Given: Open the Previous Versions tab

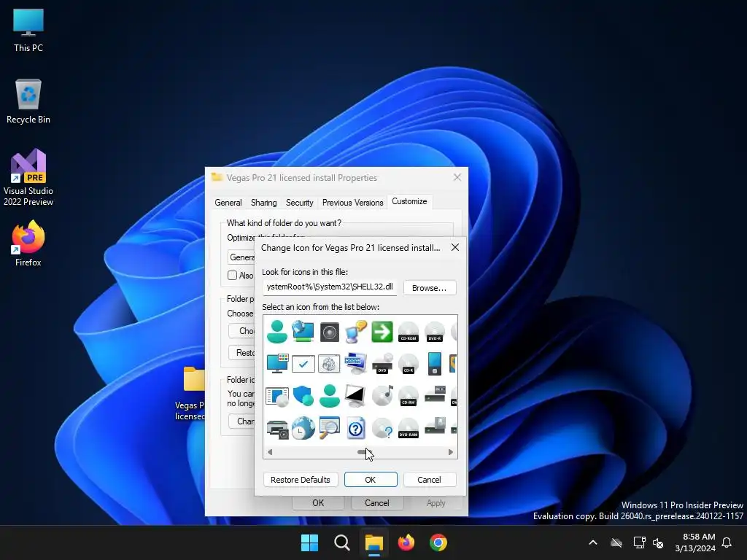Looking at the screenshot, I should coord(353,203).
